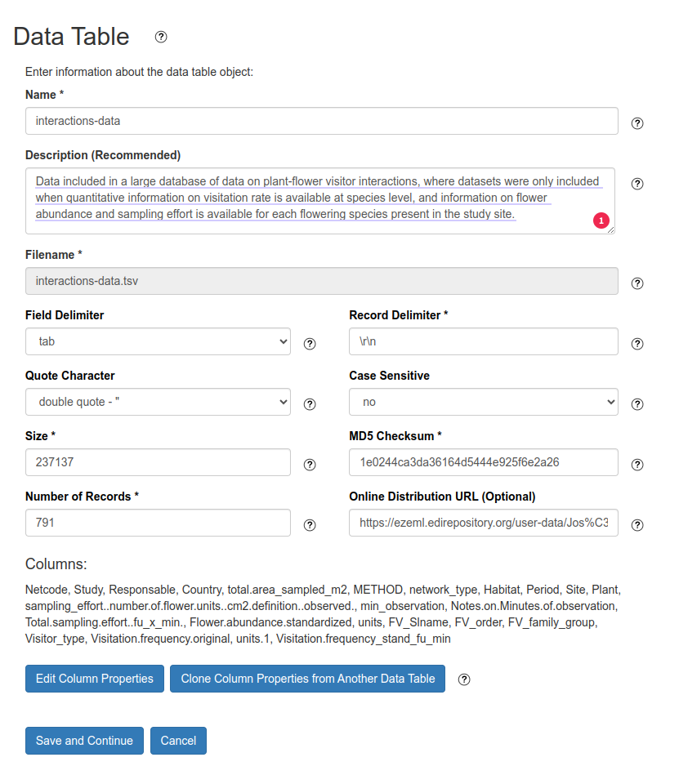The width and height of the screenshot is (679, 784).
Task: Click into the Name input field
Action: 321,121
